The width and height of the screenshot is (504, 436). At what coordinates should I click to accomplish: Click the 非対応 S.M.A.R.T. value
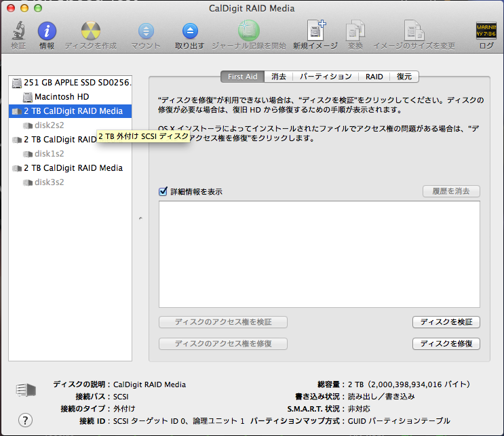pyautogui.click(x=359, y=409)
